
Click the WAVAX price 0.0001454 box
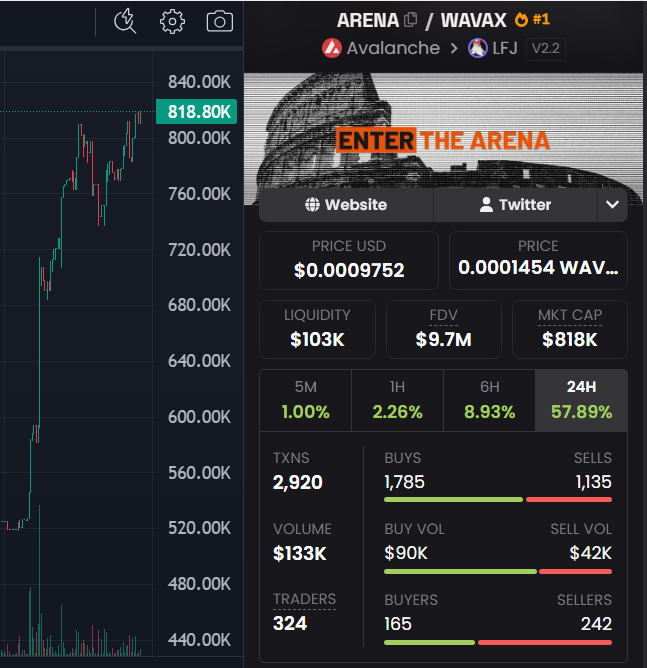point(538,260)
